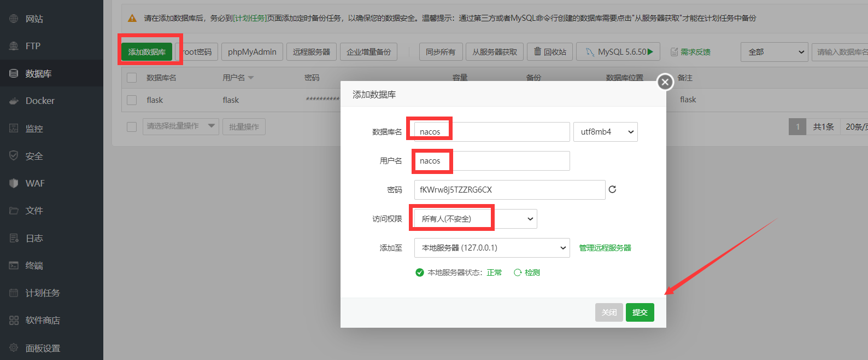
Task: Click the globe icon beside 网站
Action: [x=14, y=19]
